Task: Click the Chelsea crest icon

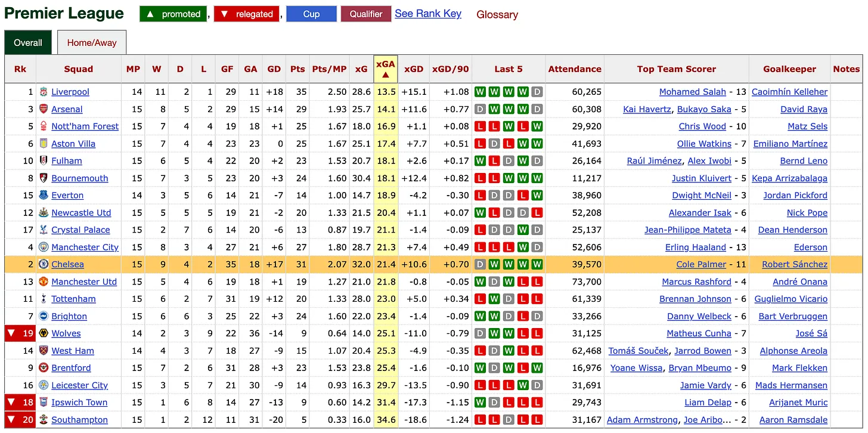Action: point(44,264)
